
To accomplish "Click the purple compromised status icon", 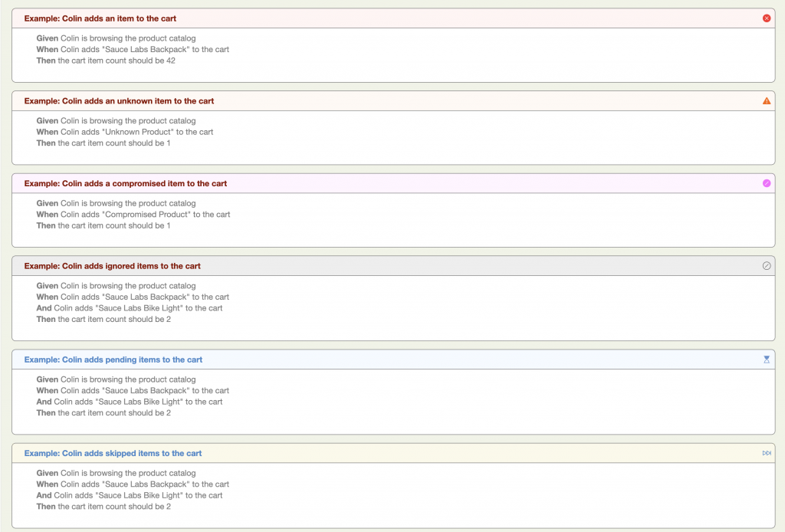I will (767, 183).
